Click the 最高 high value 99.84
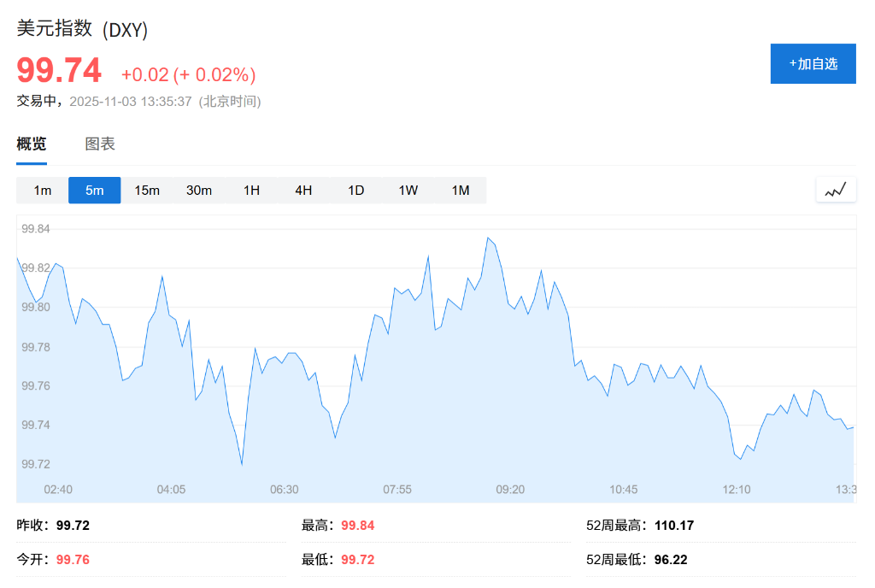 pos(357,525)
